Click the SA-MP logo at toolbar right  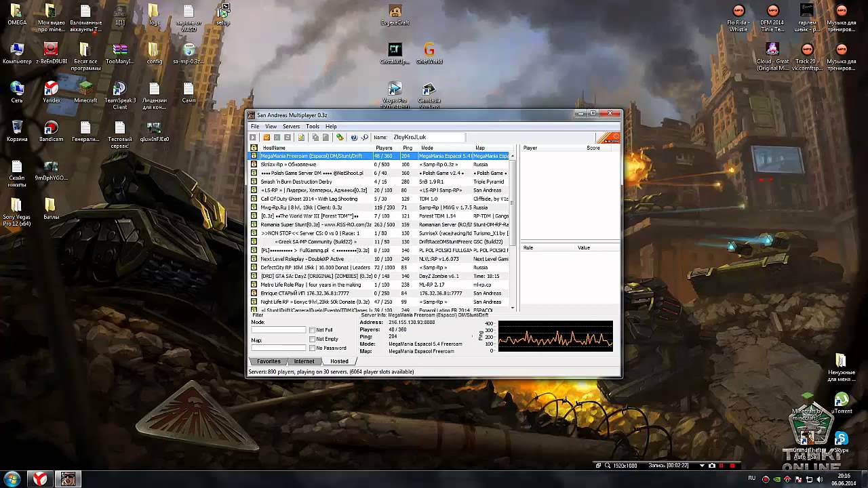point(608,138)
